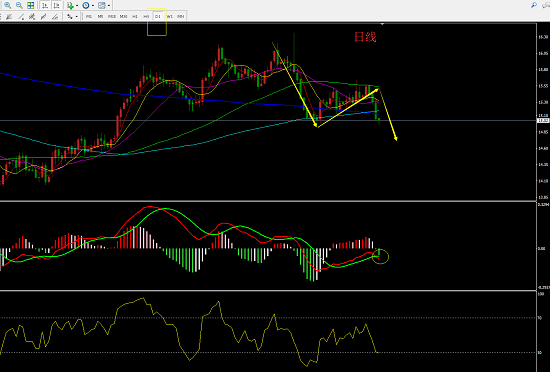Image resolution: width=550 pixels, height=372 pixels.
Task: Switch chart to W1 weekly timeframe
Action: tap(170, 16)
